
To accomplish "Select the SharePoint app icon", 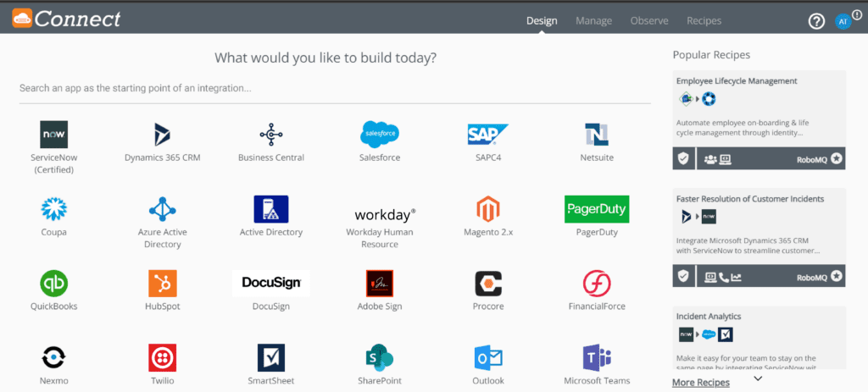I will [x=380, y=358].
